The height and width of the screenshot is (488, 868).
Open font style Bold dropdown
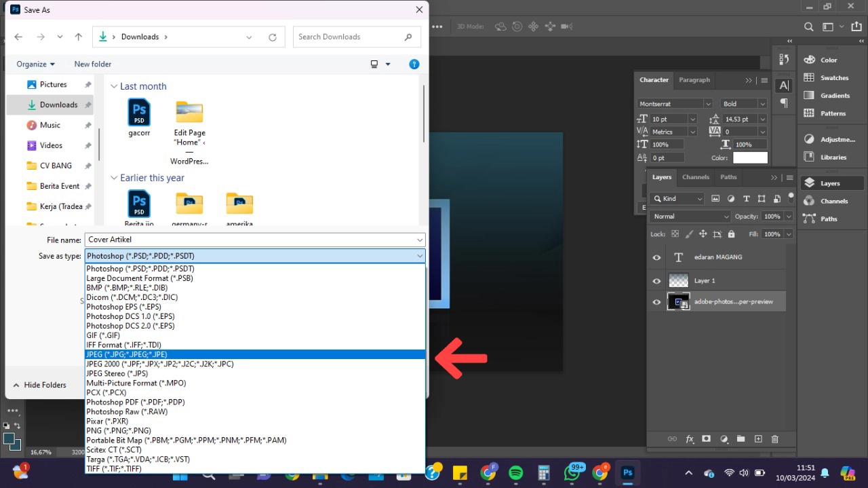pyautogui.click(x=762, y=104)
